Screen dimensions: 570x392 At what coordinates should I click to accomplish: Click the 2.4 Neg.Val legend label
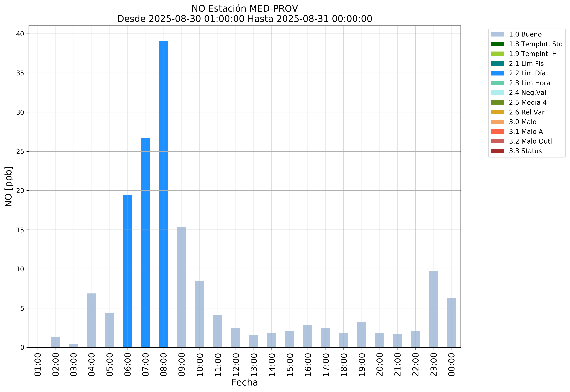527,93
